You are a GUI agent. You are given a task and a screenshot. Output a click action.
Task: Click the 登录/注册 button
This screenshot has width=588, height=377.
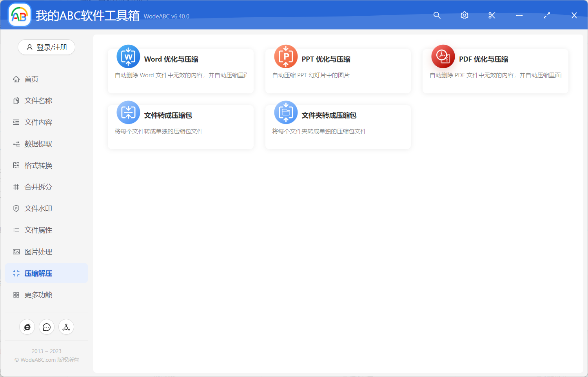(x=46, y=47)
